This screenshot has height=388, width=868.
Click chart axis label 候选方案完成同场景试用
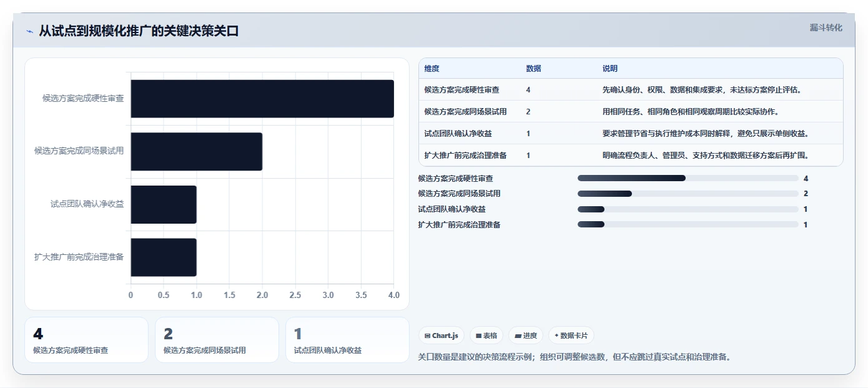click(x=79, y=151)
